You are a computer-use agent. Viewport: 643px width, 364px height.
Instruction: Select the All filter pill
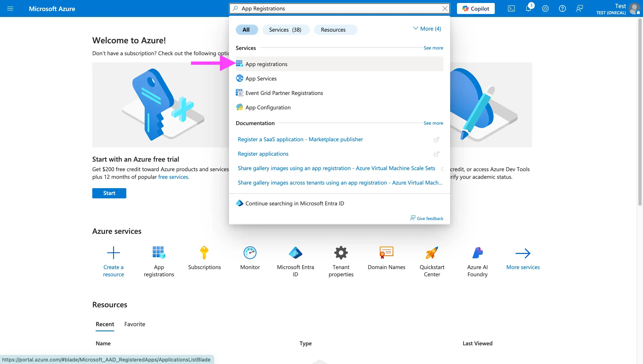tap(246, 30)
